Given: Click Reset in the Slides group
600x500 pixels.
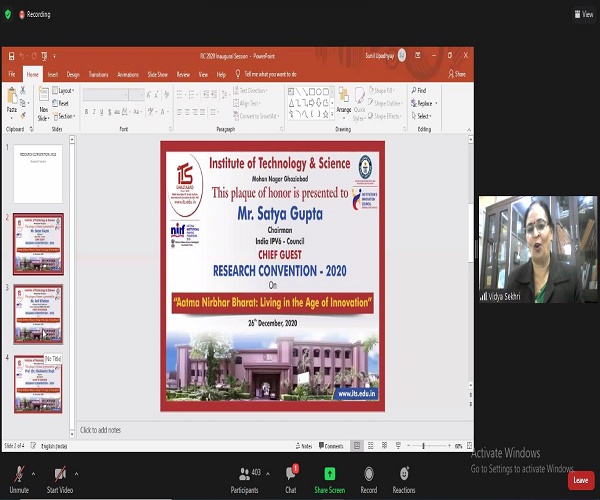Looking at the screenshot, I should coord(60,103).
